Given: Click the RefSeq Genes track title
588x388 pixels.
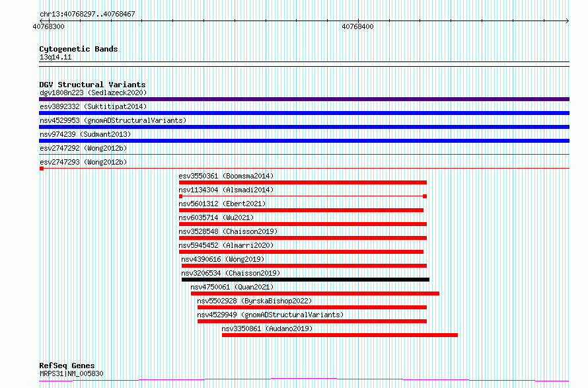Looking at the screenshot, I should coord(67,366).
